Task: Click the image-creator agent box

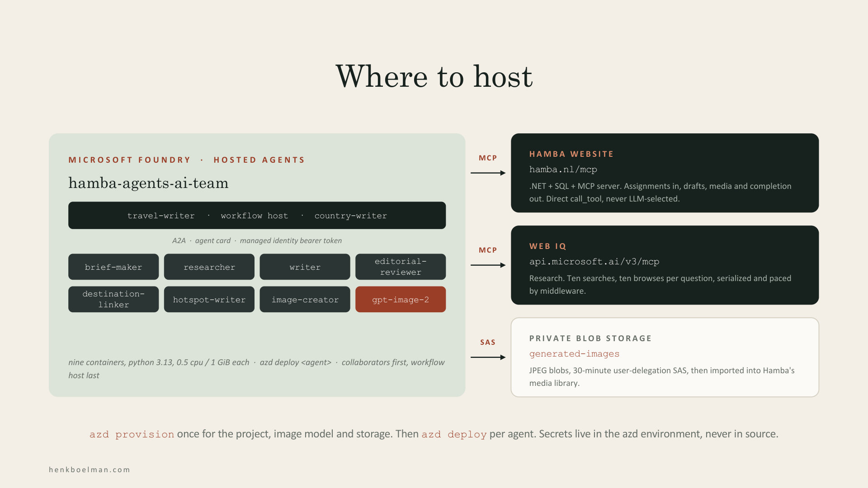Action: (305, 299)
